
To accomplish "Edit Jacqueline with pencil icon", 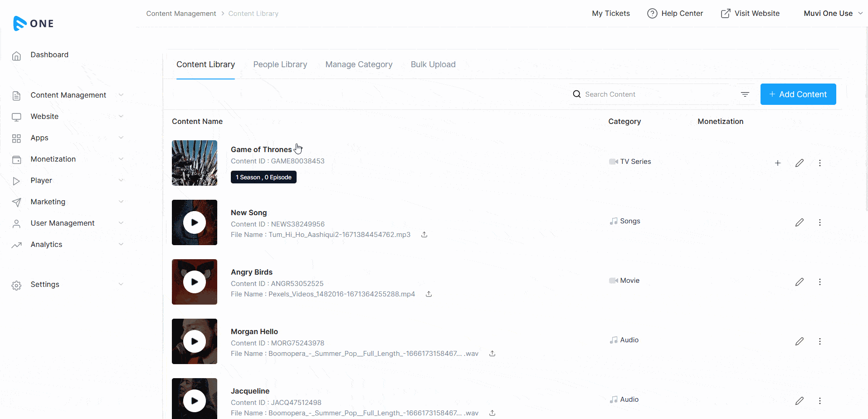I will (x=800, y=401).
